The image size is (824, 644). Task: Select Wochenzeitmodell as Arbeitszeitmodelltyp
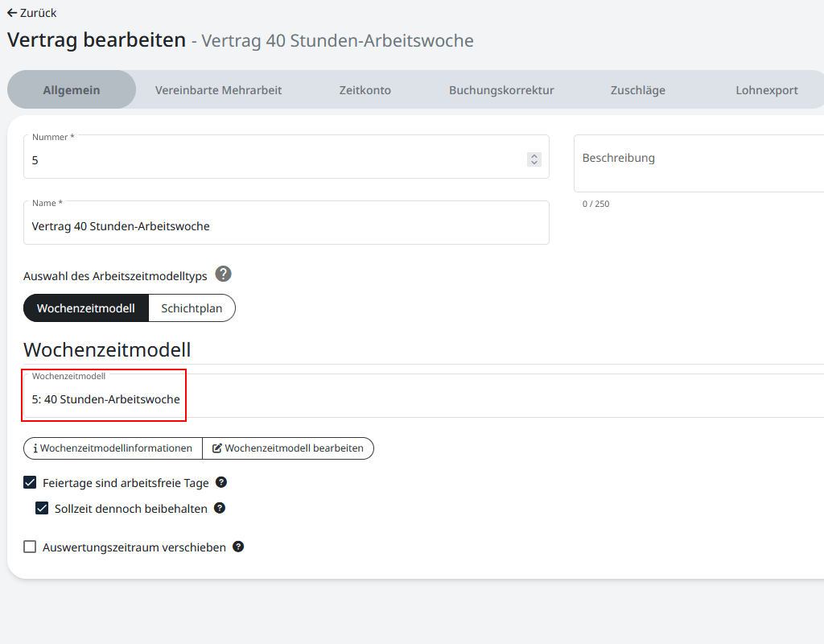click(85, 308)
